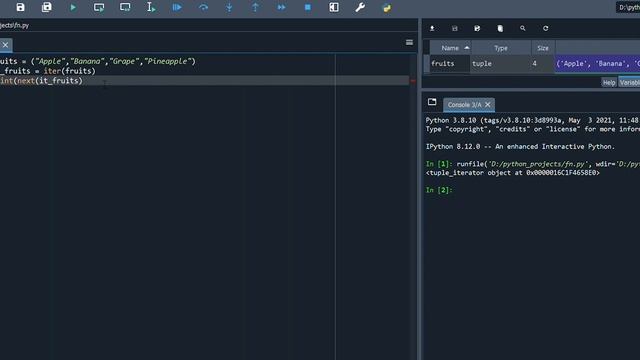Start debugging the file
The height and width of the screenshot is (360, 640).
click(x=177, y=7)
